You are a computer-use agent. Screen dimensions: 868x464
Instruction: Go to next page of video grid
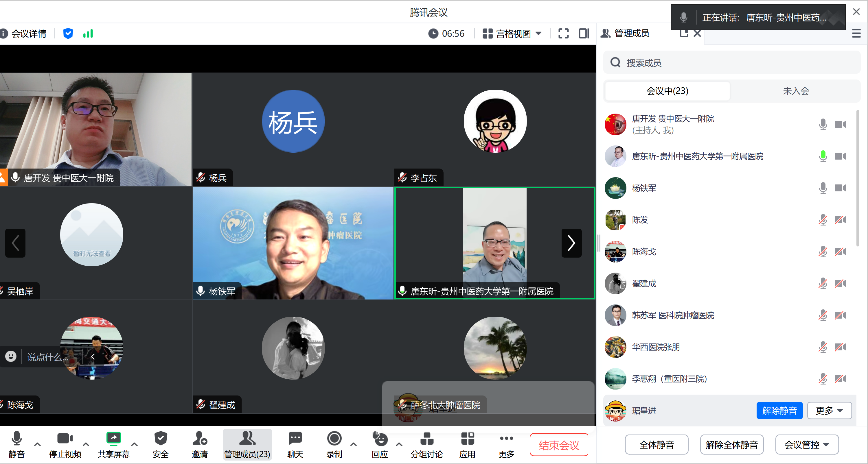(x=571, y=243)
